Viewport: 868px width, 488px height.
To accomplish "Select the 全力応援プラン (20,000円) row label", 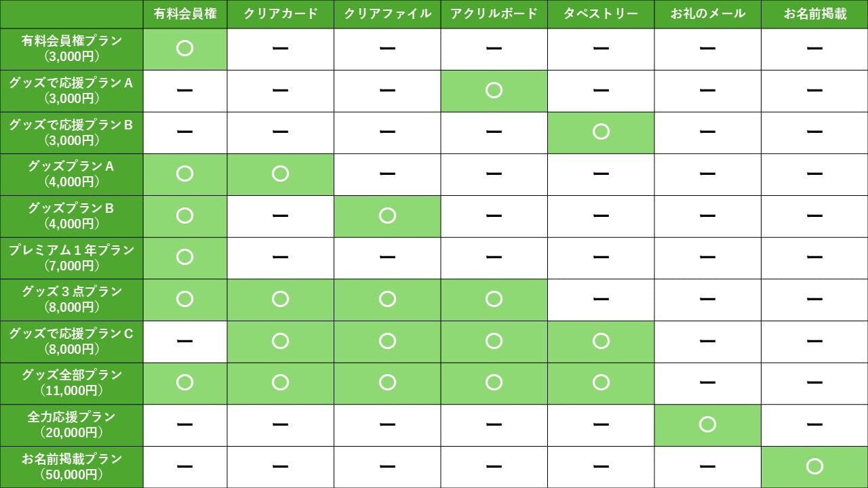I will (71, 424).
